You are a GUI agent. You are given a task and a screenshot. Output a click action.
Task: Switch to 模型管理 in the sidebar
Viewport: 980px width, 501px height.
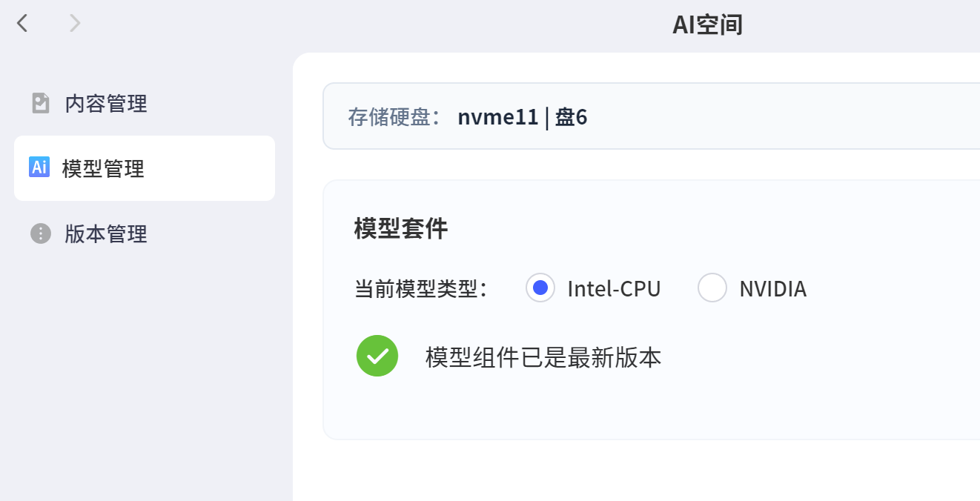click(x=103, y=169)
